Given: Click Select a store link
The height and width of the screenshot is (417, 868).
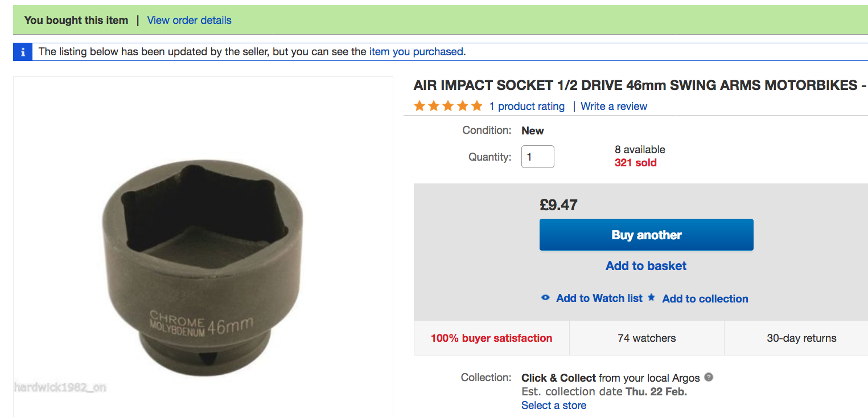Looking at the screenshot, I should click(x=554, y=406).
